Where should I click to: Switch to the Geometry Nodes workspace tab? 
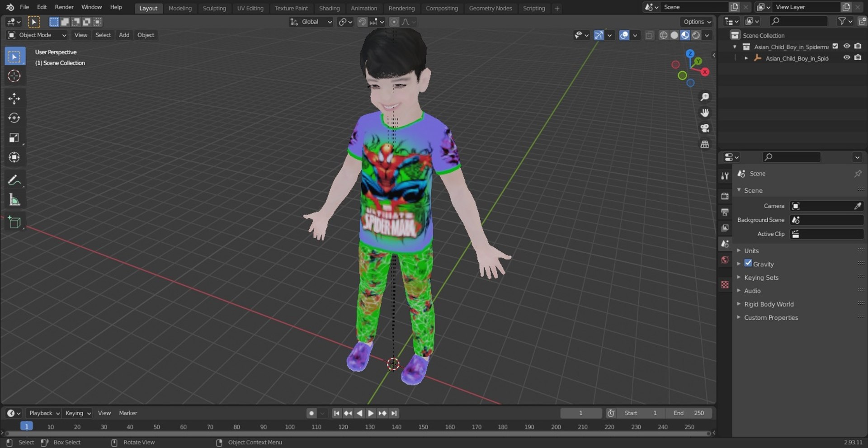click(491, 8)
